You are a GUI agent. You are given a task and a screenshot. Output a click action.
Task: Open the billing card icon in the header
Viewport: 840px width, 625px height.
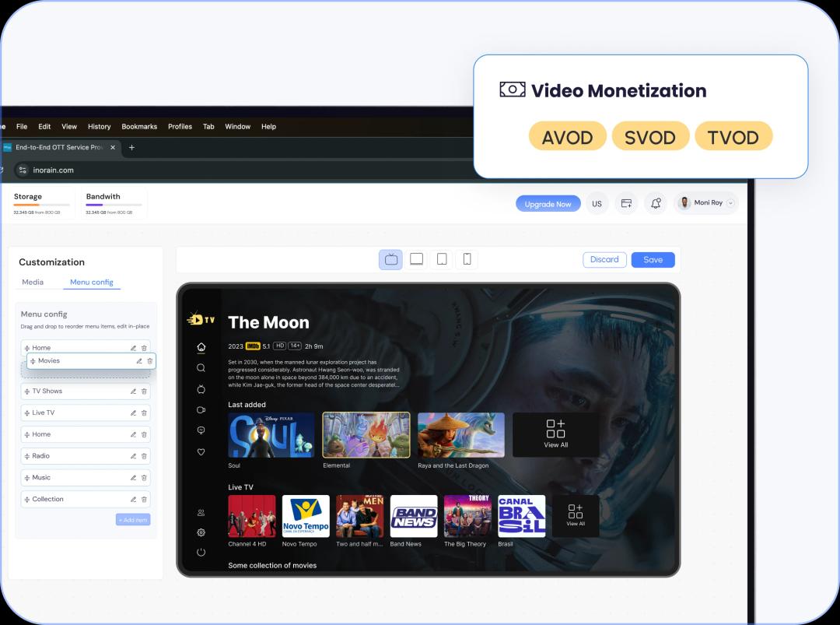click(626, 202)
